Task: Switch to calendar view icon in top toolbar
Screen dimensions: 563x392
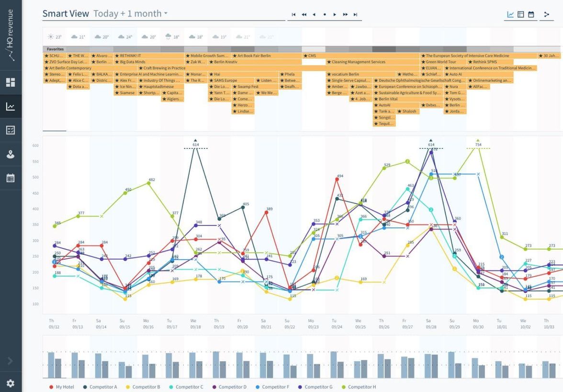Action: [531, 14]
